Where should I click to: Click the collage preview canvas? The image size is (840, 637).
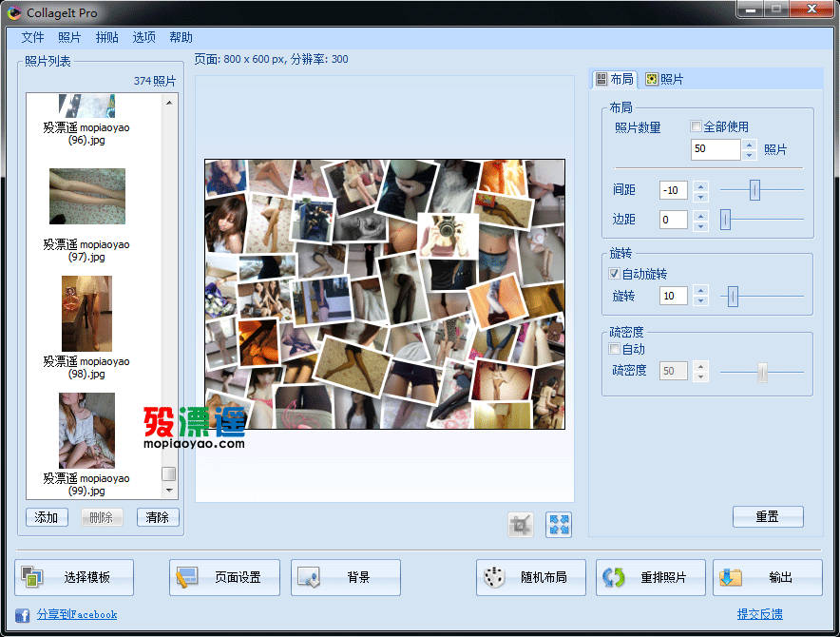coord(385,294)
